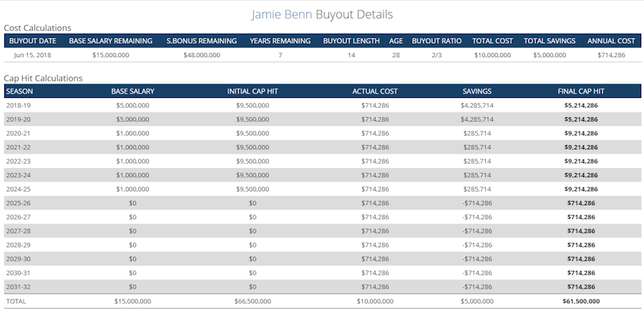
Task: Click the BUYOUT RATIO column header
Action: [x=436, y=41]
